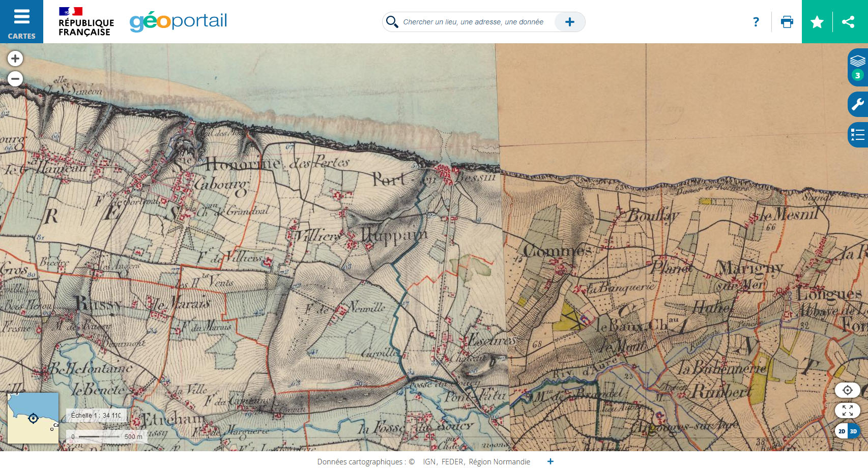The width and height of the screenshot is (868, 470).
Task: Switch map to fullscreen mode
Action: [x=848, y=410]
